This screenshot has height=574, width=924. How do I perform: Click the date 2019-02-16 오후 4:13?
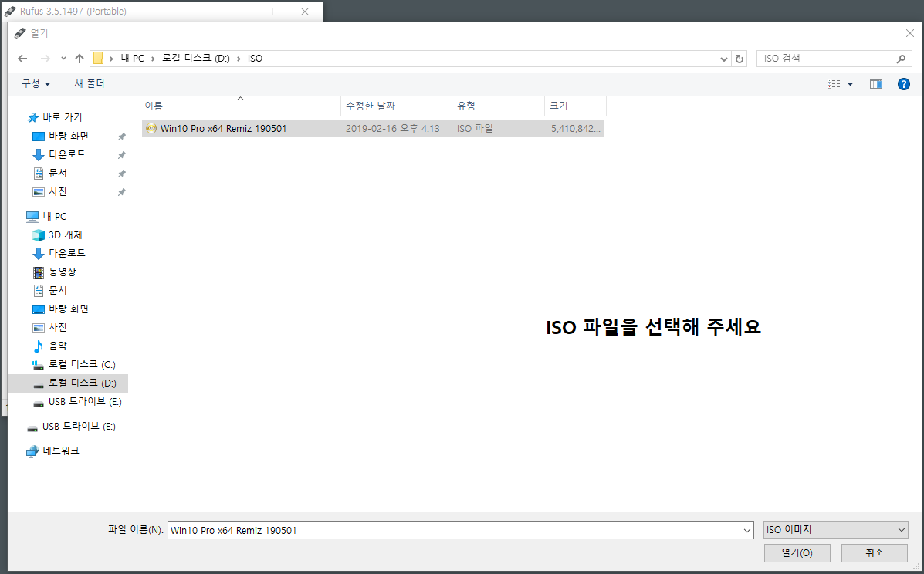[392, 128]
